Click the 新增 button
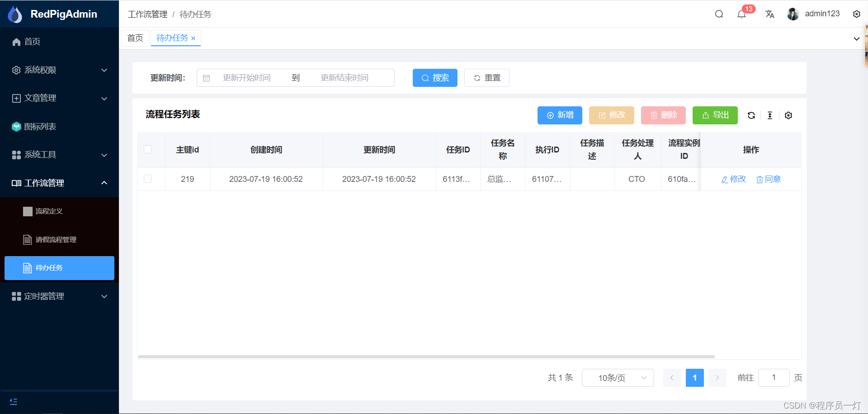This screenshot has height=414, width=868. point(560,115)
